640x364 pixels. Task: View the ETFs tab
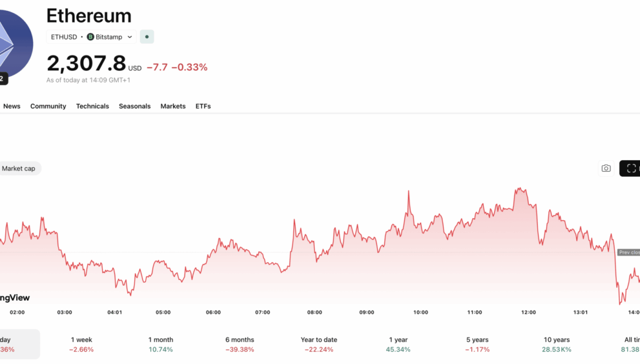point(203,106)
